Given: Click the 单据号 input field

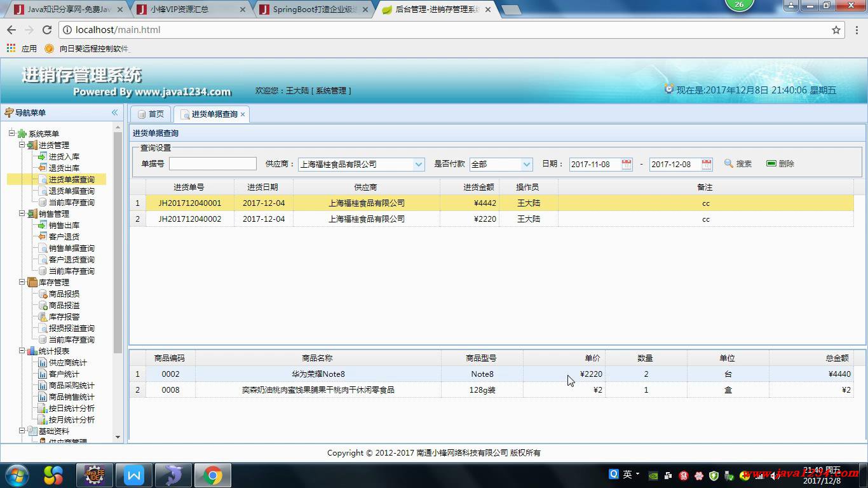Looking at the screenshot, I should point(212,164).
